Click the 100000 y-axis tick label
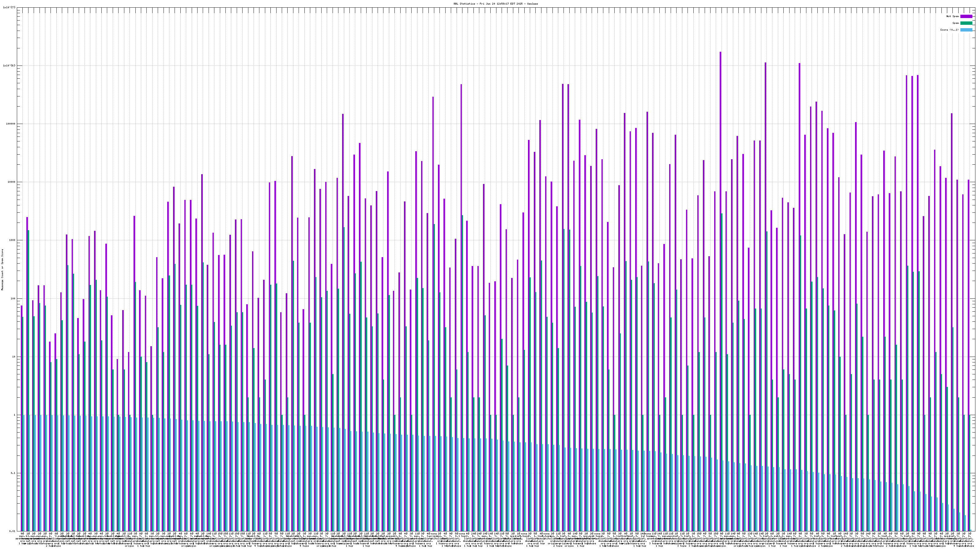 [11, 124]
